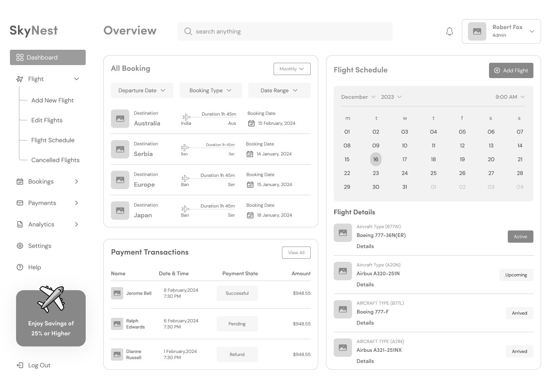Collapse the Flight menu chevron
This screenshot has width=551, height=392.
(x=76, y=79)
